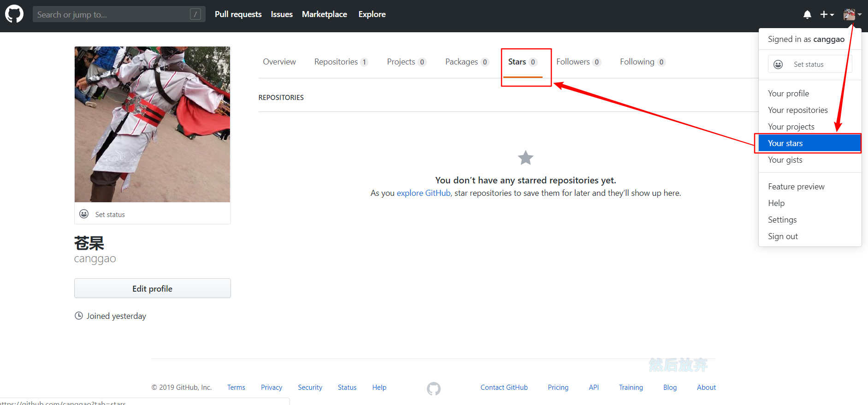Toggle the user avatar menu in header
Viewport: 868px width, 405px height.
tap(852, 15)
